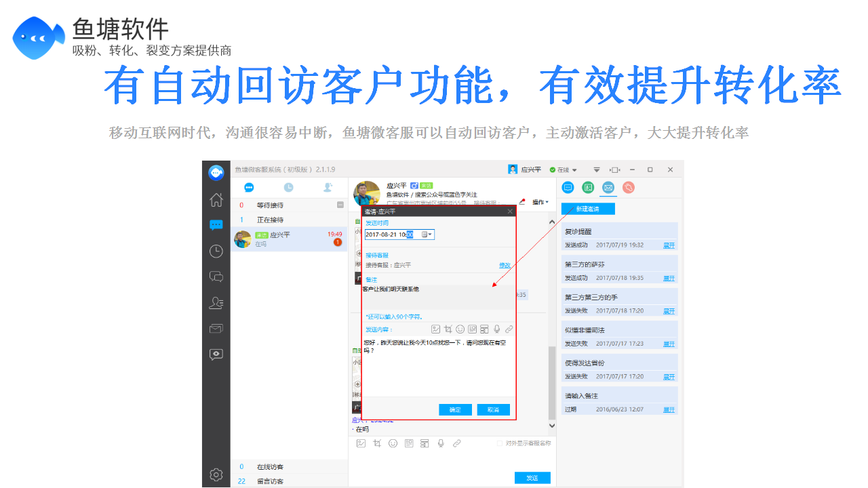Open the customer list icon in the sidebar
868x488 pixels.
click(216, 303)
